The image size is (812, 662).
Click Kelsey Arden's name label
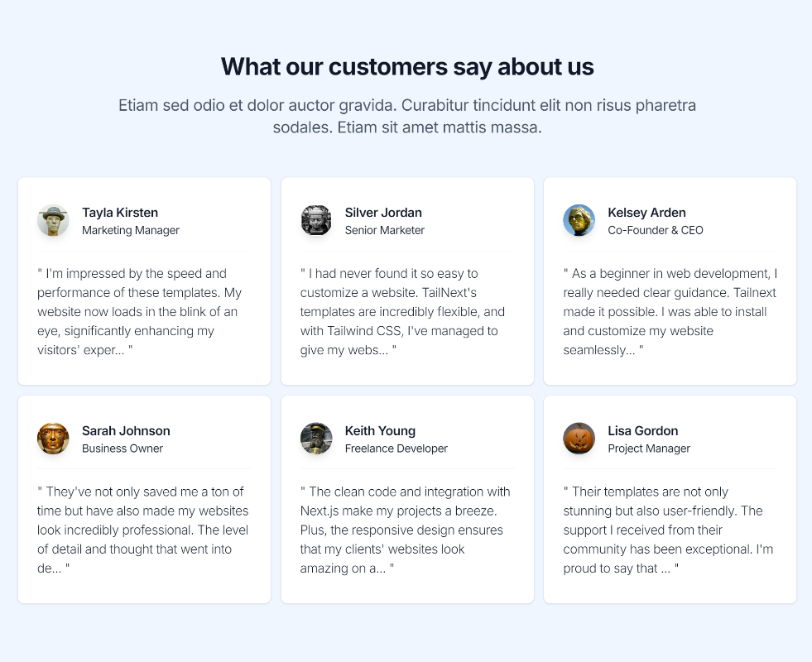646,213
